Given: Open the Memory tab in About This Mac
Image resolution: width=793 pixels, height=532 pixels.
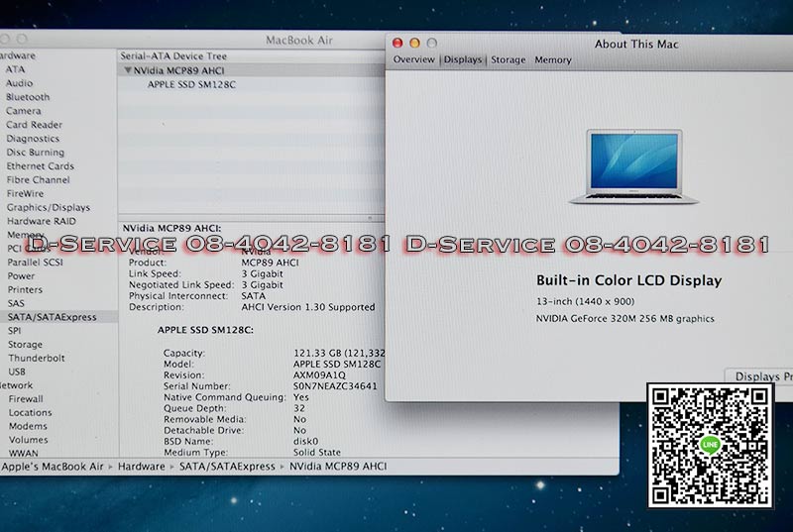Looking at the screenshot, I should (x=553, y=60).
